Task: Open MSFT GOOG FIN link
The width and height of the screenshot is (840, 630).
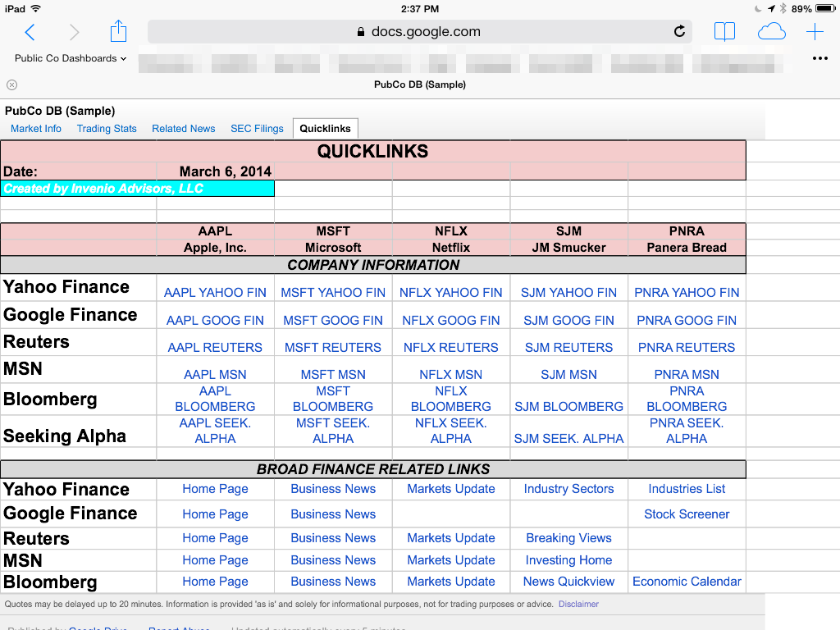Action: pyautogui.click(x=333, y=321)
